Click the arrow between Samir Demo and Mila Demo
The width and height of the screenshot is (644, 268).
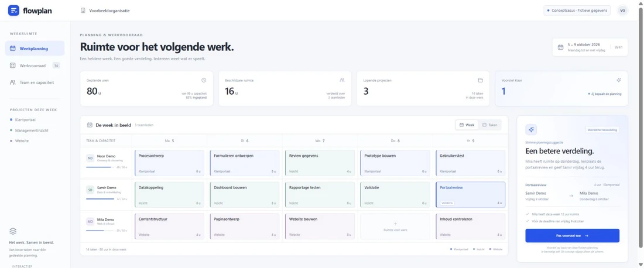[x=571, y=196]
